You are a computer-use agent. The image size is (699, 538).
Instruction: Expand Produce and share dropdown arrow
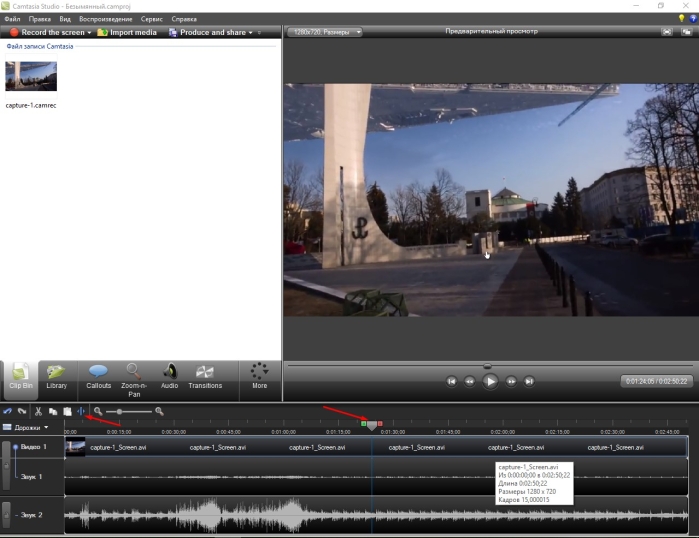[251, 33]
